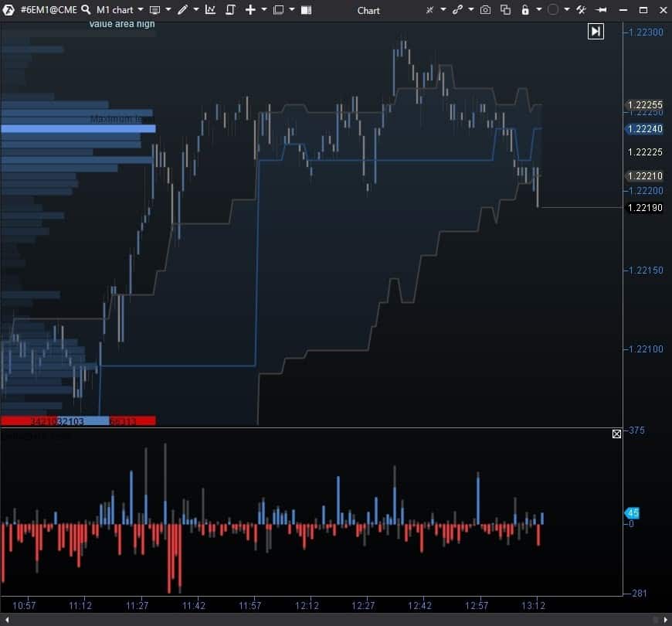Jump to latest bar with skip-forward button
The height and width of the screenshot is (626, 672).
(x=596, y=31)
